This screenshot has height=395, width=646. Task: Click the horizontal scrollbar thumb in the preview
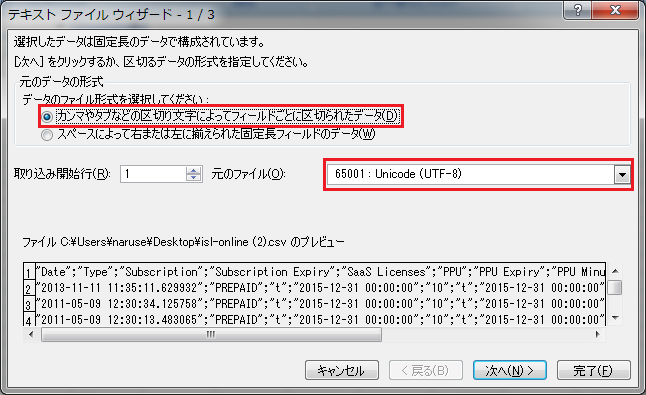[211, 334]
